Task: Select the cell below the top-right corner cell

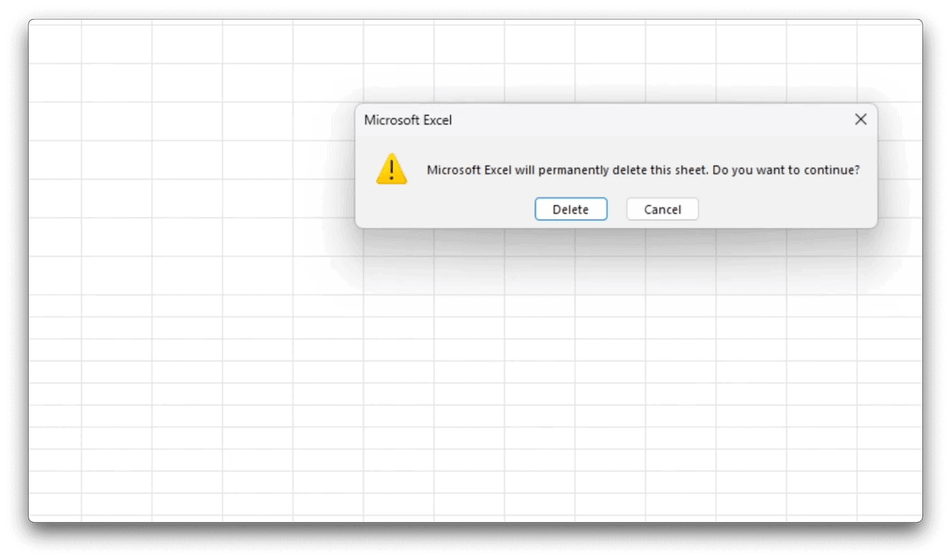Action: [890, 83]
